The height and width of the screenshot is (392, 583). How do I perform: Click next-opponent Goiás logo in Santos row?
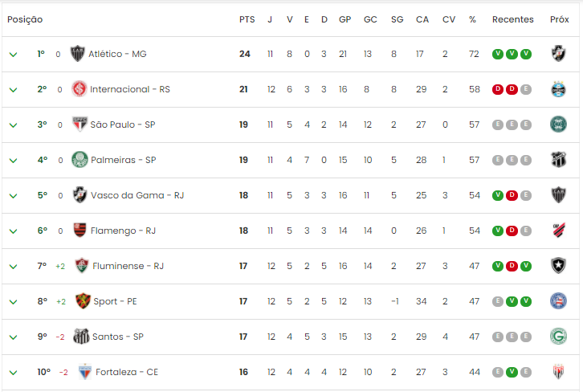pyautogui.click(x=558, y=337)
